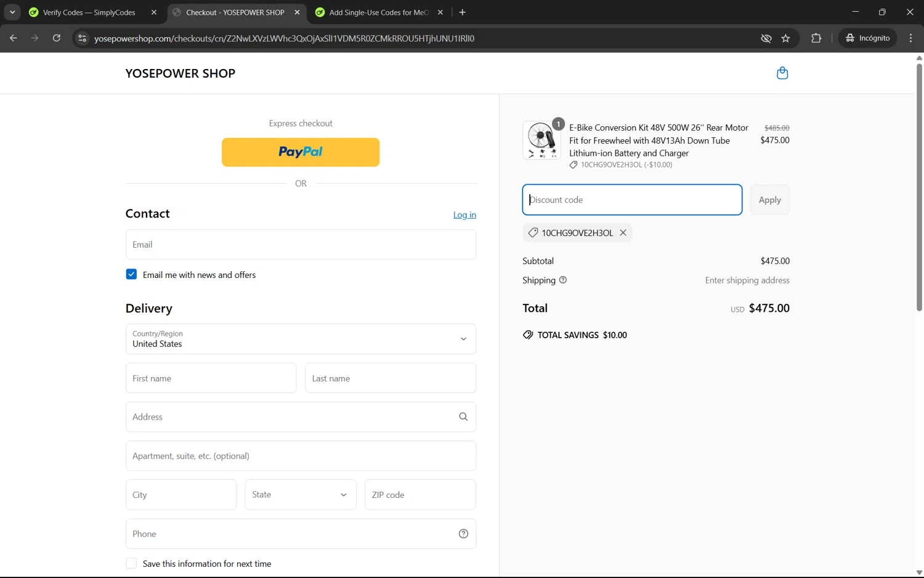924x578 pixels.
Task: Open the Country/Region dropdown
Action: coord(301,339)
